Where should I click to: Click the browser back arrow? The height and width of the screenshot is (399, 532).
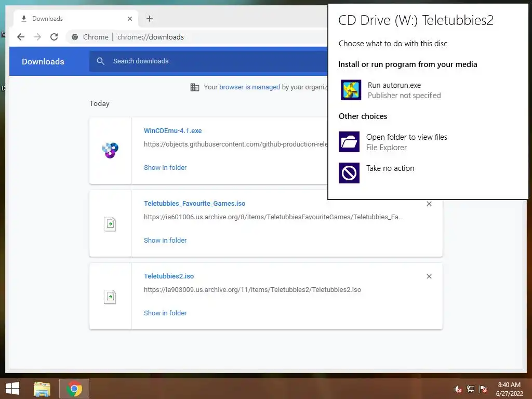(21, 37)
